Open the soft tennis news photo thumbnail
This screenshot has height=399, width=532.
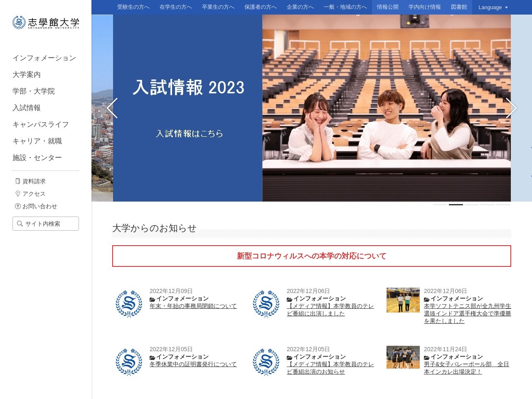(x=403, y=300)
